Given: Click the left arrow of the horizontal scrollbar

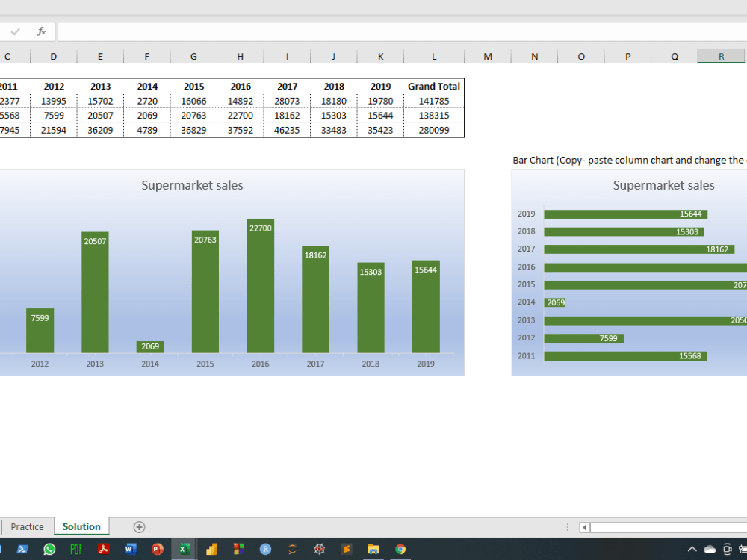Looking at the screenshot, I should point(583,526).
